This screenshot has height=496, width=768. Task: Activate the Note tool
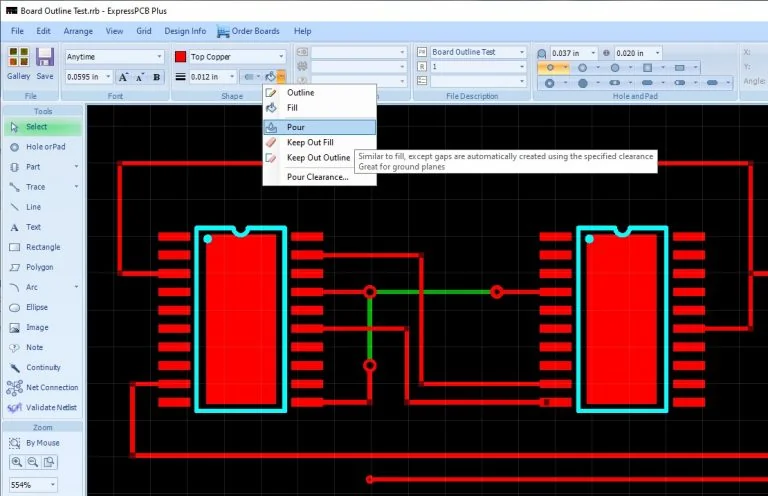tap(43, 348)
